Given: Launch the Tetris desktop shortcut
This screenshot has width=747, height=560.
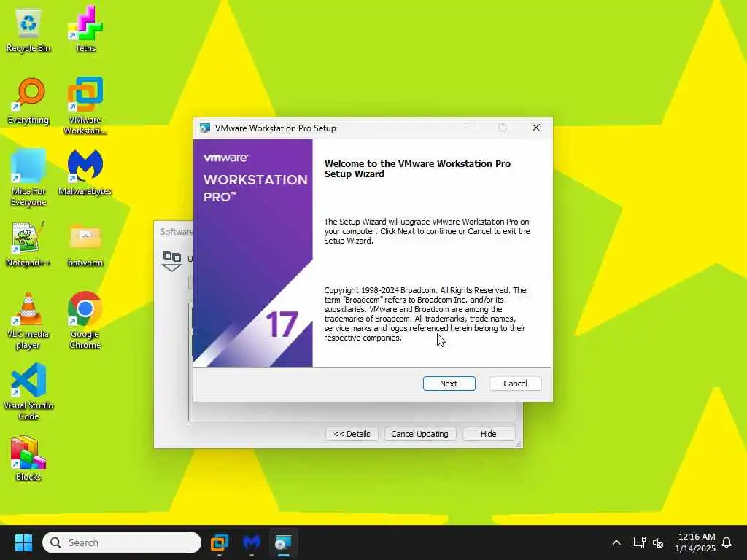Looking at the screenshot, I should pyautogui.click(x=85, y=29).
